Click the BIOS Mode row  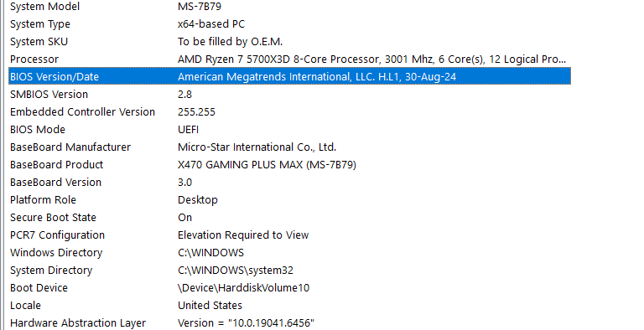point(289,130)
